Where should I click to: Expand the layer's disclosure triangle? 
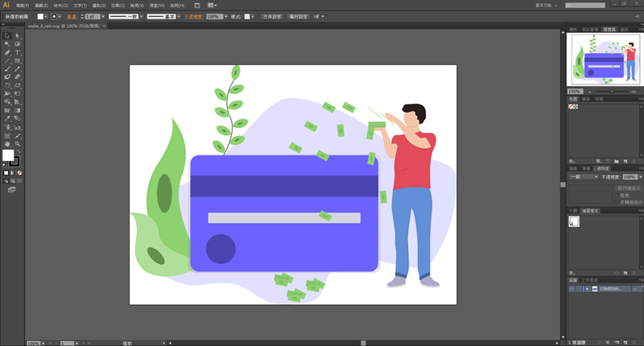(587, 288)
